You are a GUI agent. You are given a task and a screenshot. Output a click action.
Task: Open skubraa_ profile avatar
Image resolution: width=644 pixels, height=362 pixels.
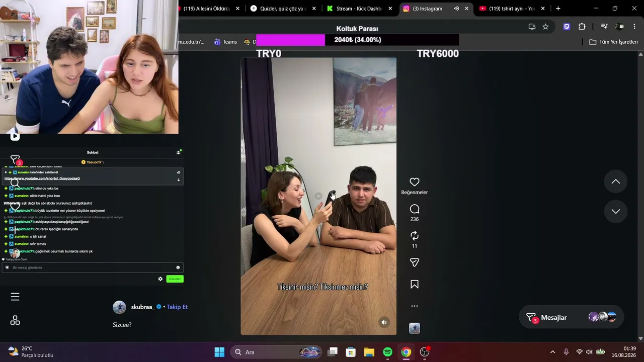pos(119,307)
